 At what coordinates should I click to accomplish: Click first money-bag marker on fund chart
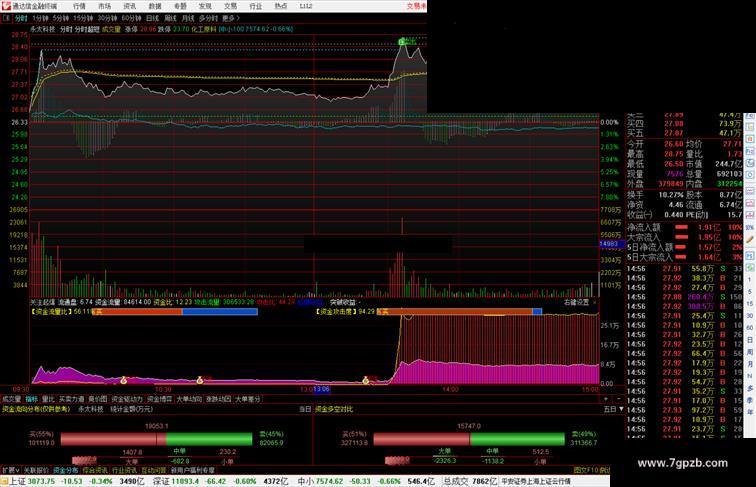[123, 380]
